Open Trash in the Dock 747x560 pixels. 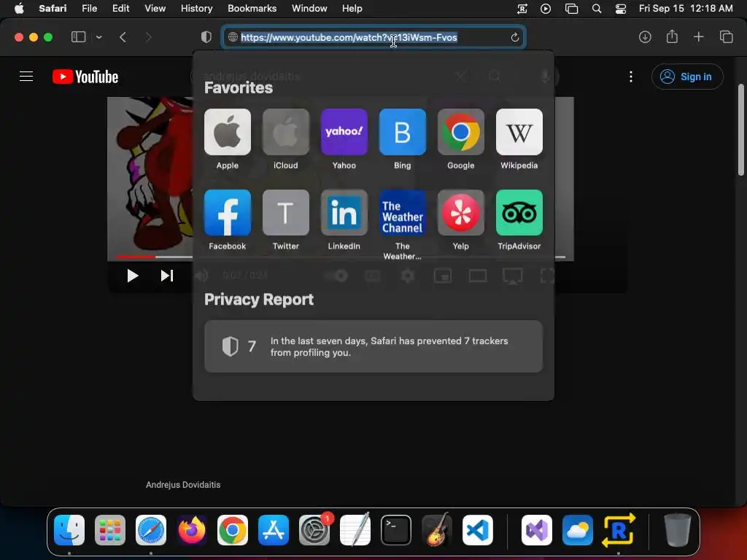[677, 530]
